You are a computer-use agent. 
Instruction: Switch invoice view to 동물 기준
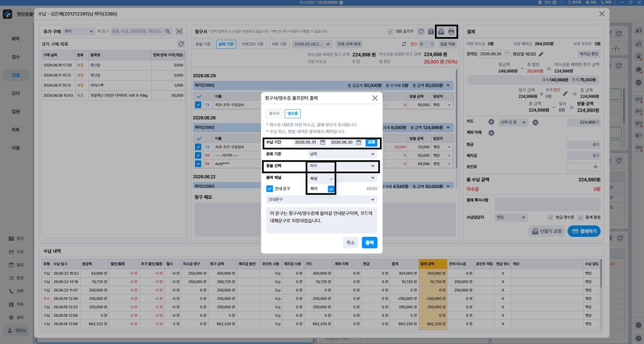click(x=203, y=44)
